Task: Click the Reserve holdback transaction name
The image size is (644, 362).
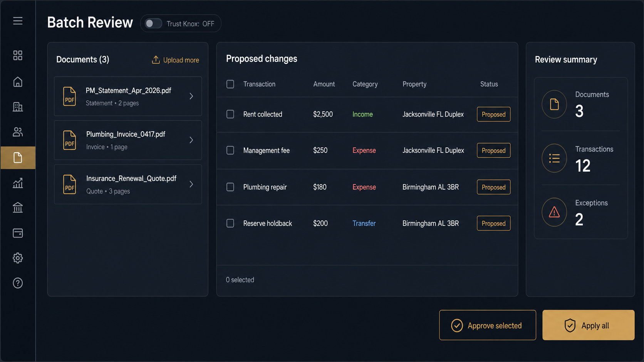Action: pos(268,223)
